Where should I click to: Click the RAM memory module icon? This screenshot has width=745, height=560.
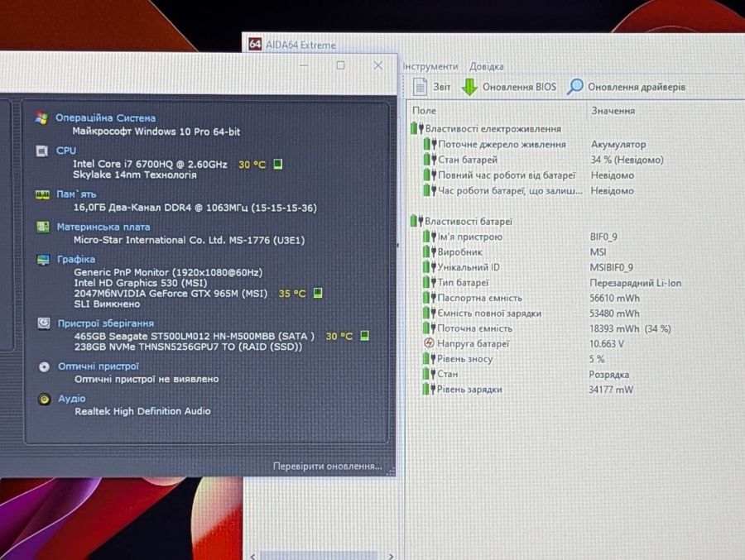click(x=42, y=194)
